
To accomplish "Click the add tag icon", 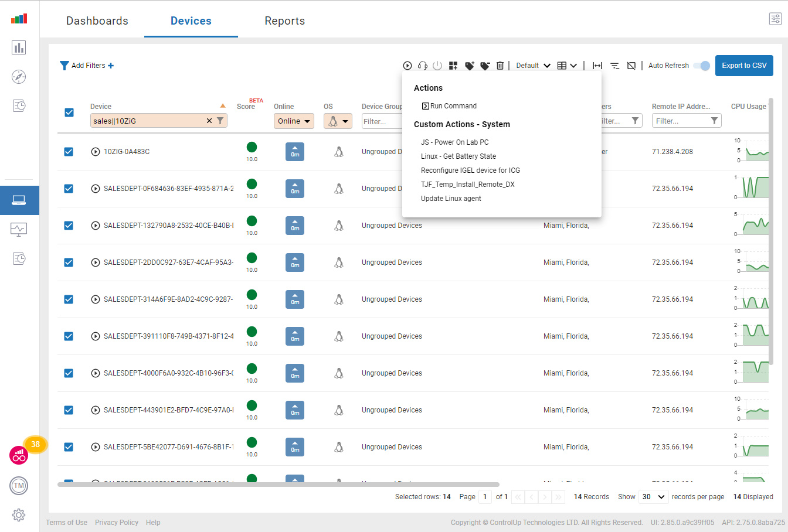I will point(469,66).
